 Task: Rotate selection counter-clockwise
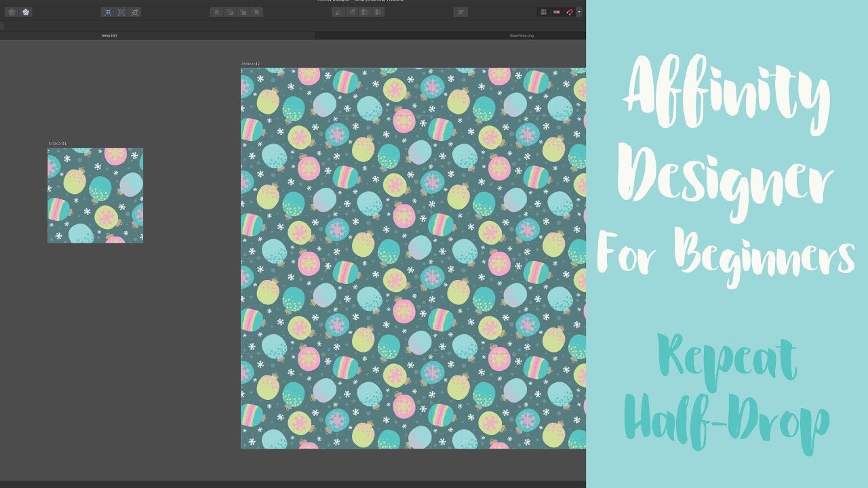click(366, 12)
